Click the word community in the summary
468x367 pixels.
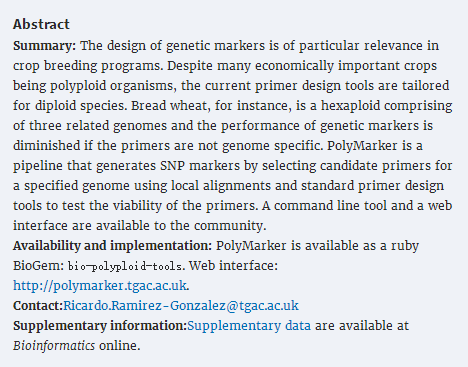pyautogui.click(x=228, y=226)
